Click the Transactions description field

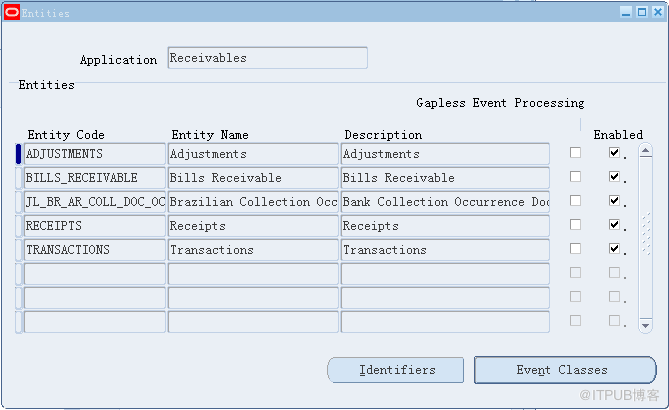(445, 250)
